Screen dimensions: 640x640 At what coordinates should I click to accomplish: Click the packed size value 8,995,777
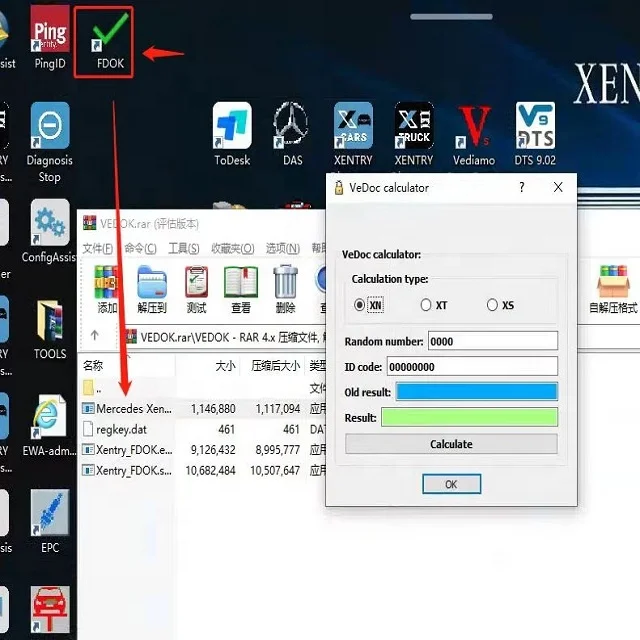(x=278, y=449)
